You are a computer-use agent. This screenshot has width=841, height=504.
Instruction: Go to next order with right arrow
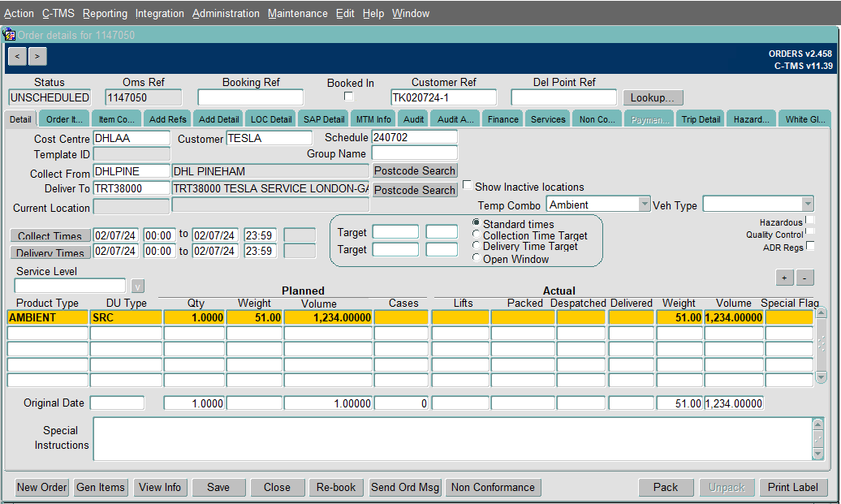pos(37,56)
